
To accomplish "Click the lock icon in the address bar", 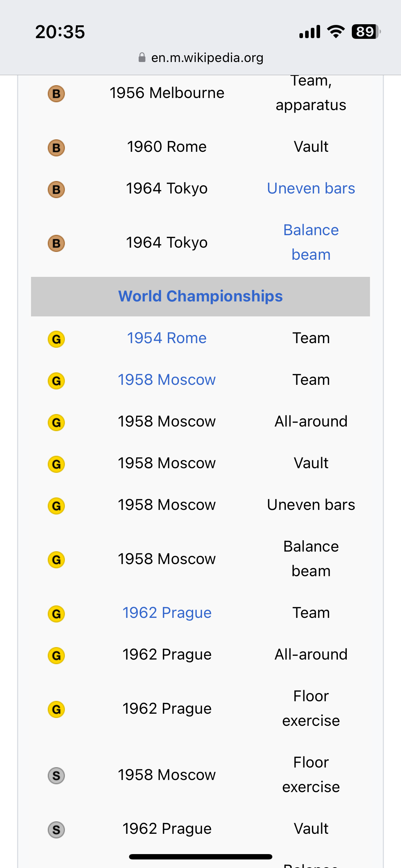I will 142,57.
